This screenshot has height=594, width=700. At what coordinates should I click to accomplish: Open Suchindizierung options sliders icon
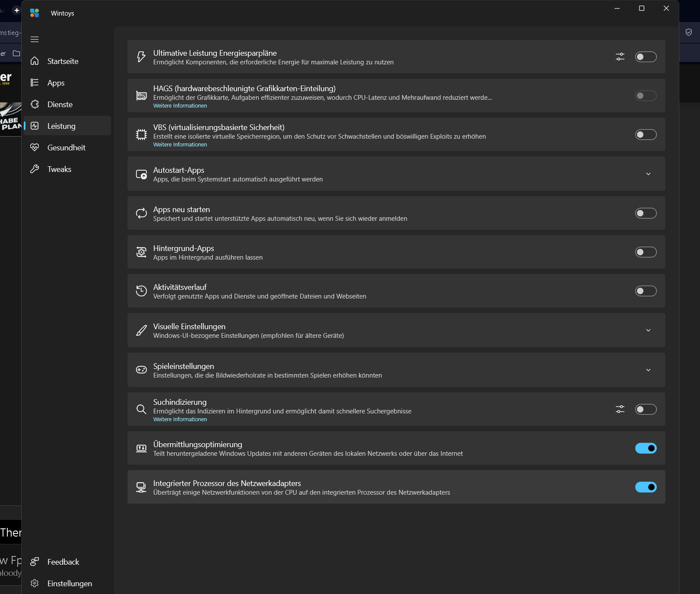620,409
